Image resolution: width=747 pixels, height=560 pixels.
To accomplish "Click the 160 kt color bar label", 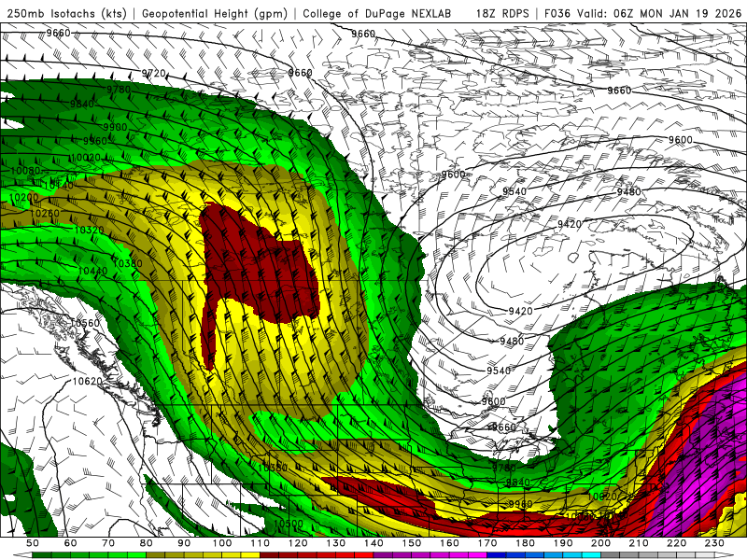I will (x=449, y=543).
